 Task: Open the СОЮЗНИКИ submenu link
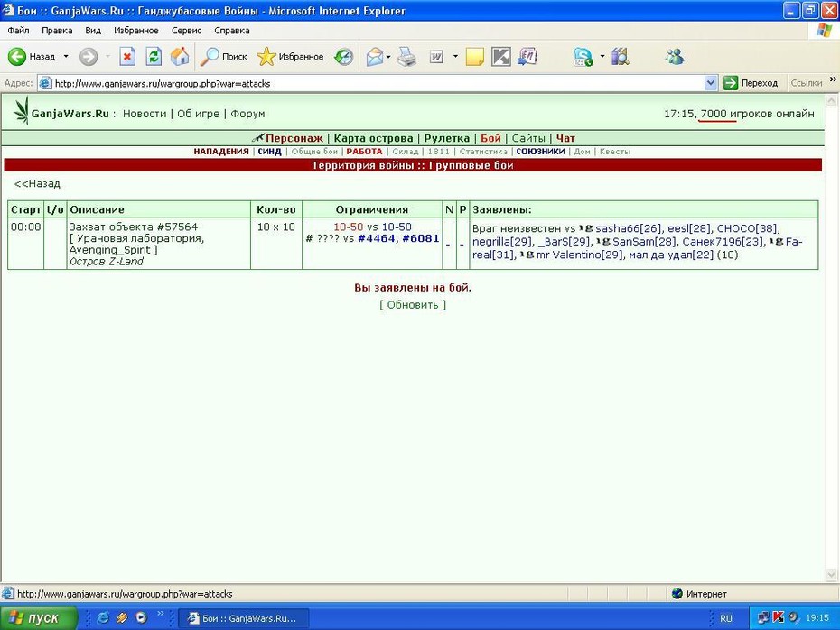click(540, 152)
